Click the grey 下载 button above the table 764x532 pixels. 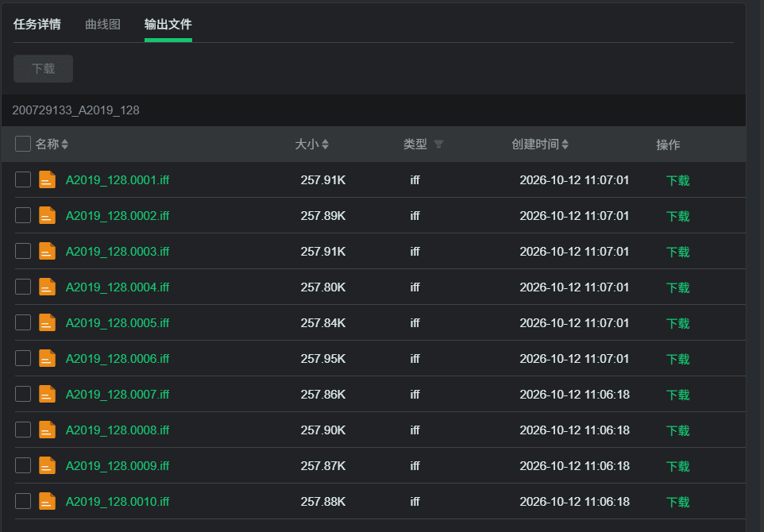point(44,69)
